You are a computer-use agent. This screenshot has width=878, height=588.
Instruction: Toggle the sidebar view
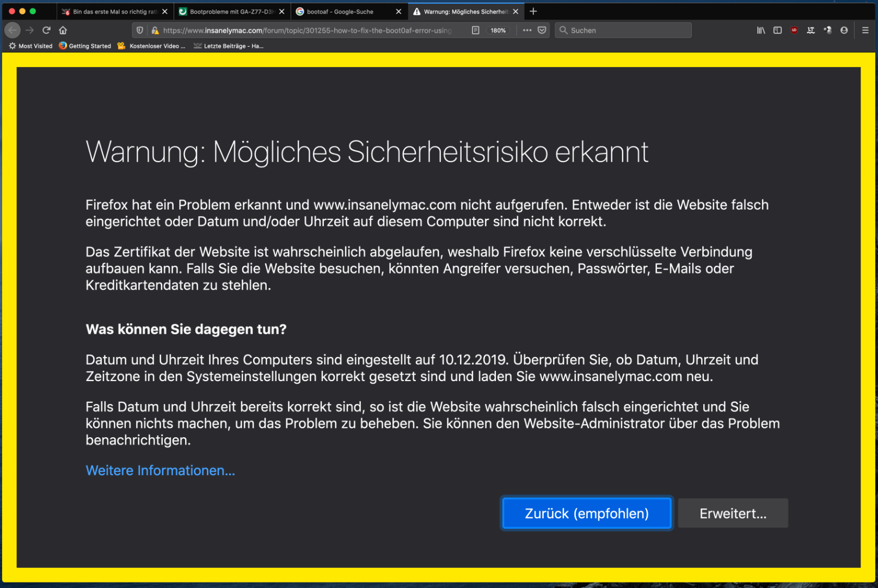(x=778, y=30)
